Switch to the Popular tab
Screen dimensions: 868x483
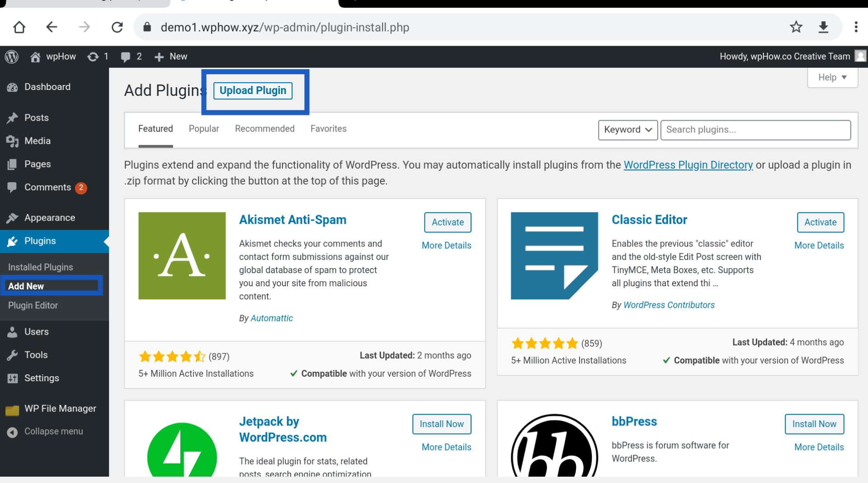tap(204, 129)
